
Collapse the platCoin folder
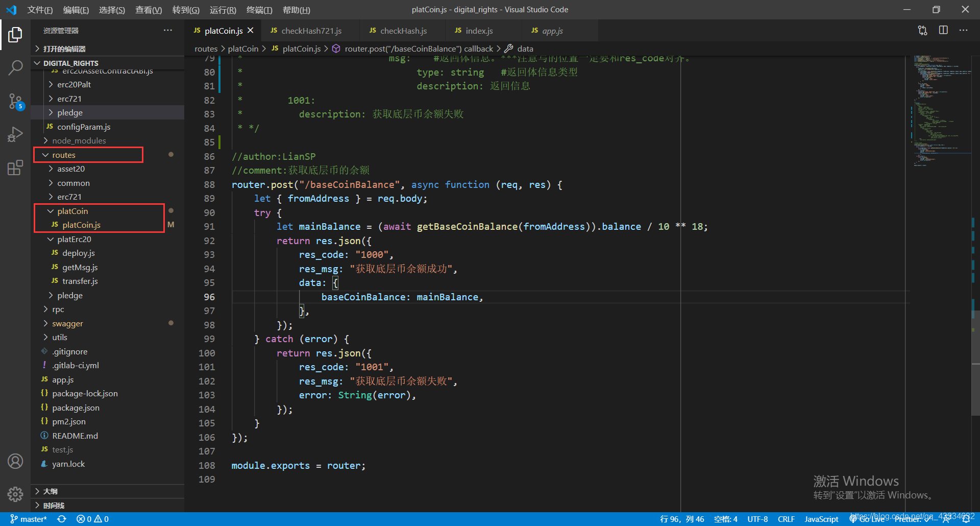107,211
